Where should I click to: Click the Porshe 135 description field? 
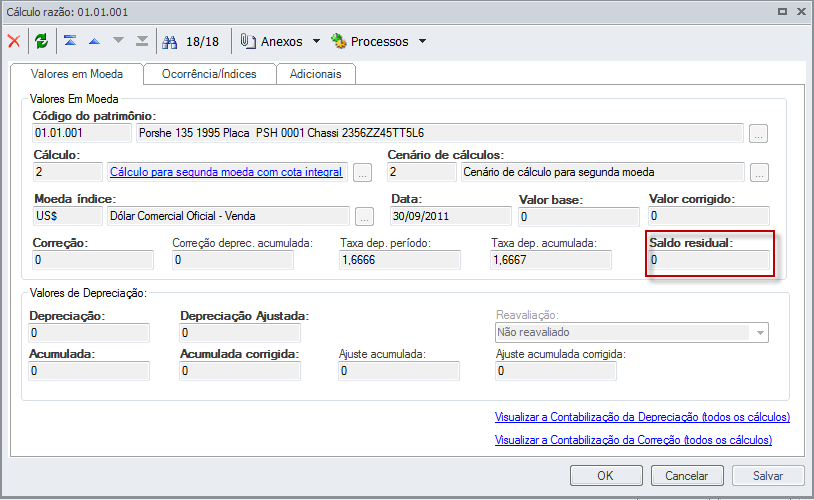[440, 133]
